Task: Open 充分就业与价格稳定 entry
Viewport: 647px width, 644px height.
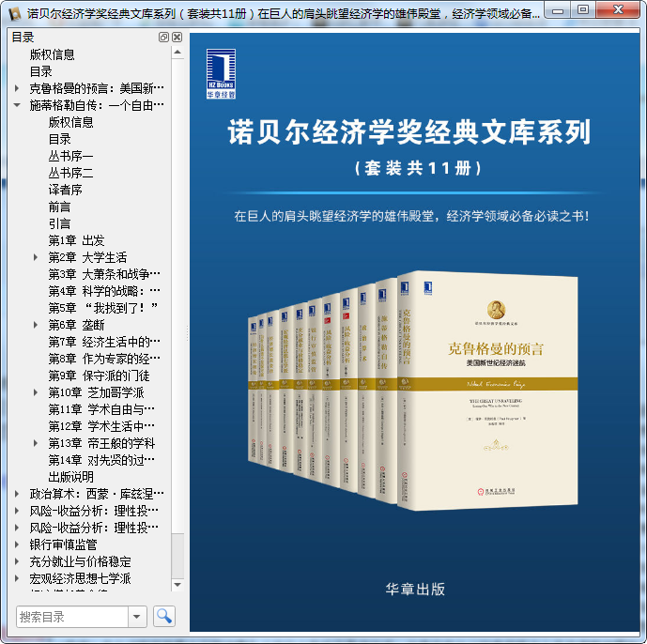Action: (80, 561)
